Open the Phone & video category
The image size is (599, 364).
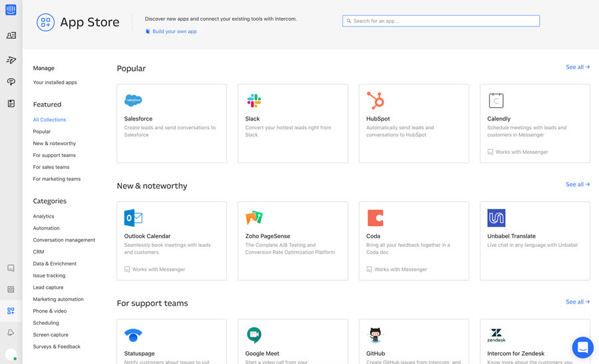pos(50,311)
